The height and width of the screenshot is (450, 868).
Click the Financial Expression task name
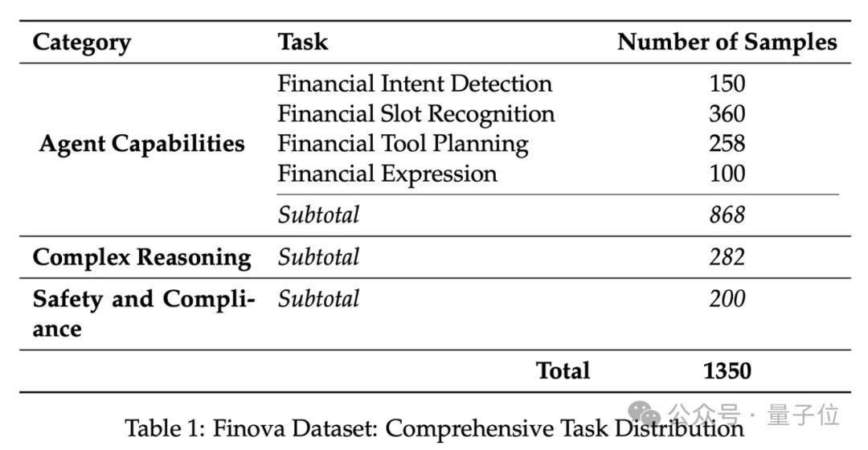tap(387, 174)
